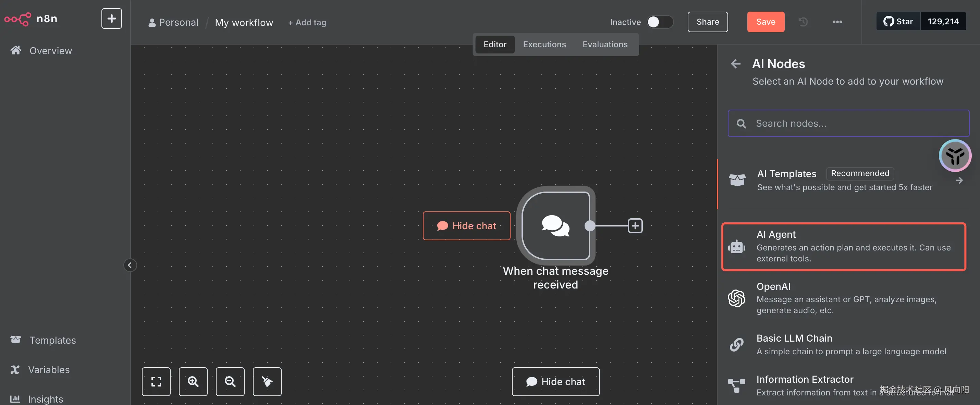The height and width of the screenshot is (405, 980).
Task: Click the Share button
Action: point(708,22)
